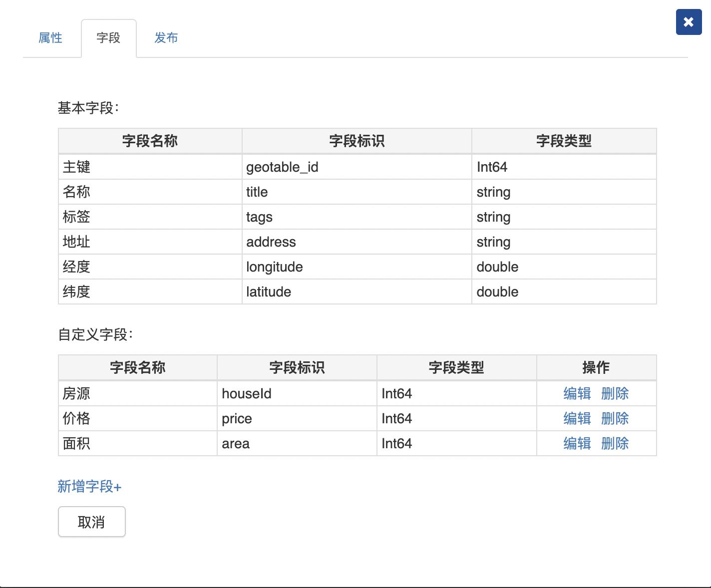The image size is (711, 588).
Task: Click the latitude cell
Action: coord(357,292)
